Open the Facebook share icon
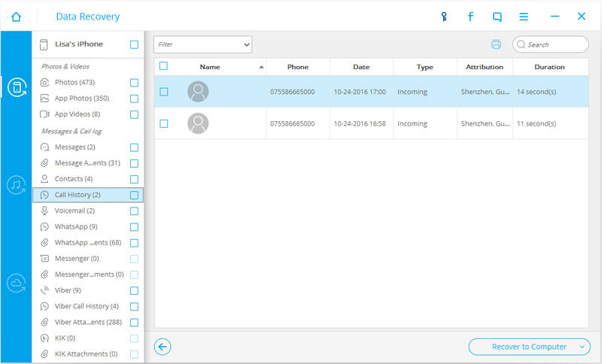602x364 pixels. click(x=470, y=17)
